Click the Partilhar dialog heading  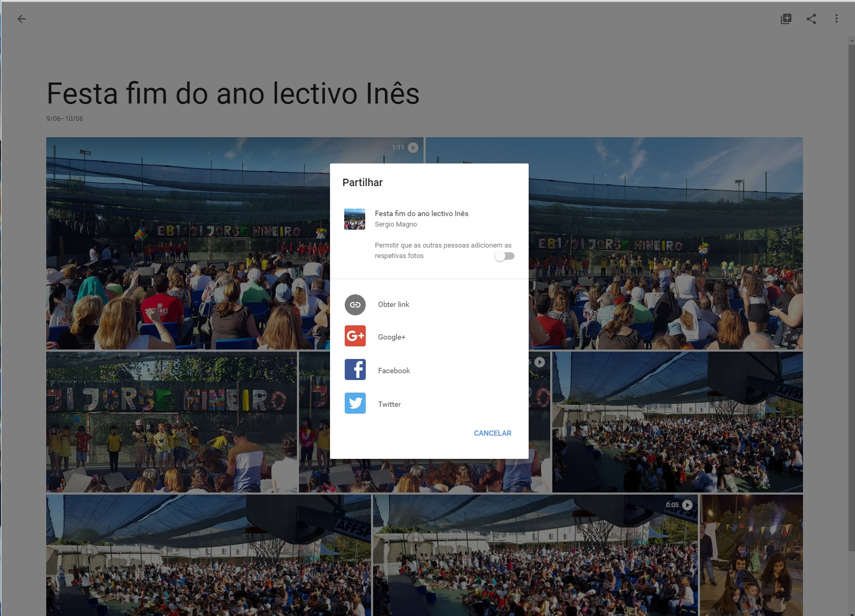pos(363,182)
